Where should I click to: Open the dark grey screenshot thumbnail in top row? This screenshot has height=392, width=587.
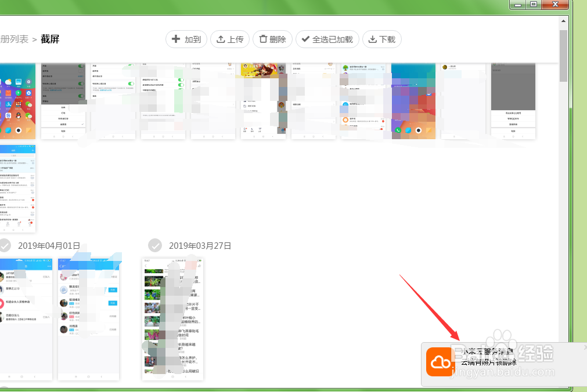pos(63,101)
